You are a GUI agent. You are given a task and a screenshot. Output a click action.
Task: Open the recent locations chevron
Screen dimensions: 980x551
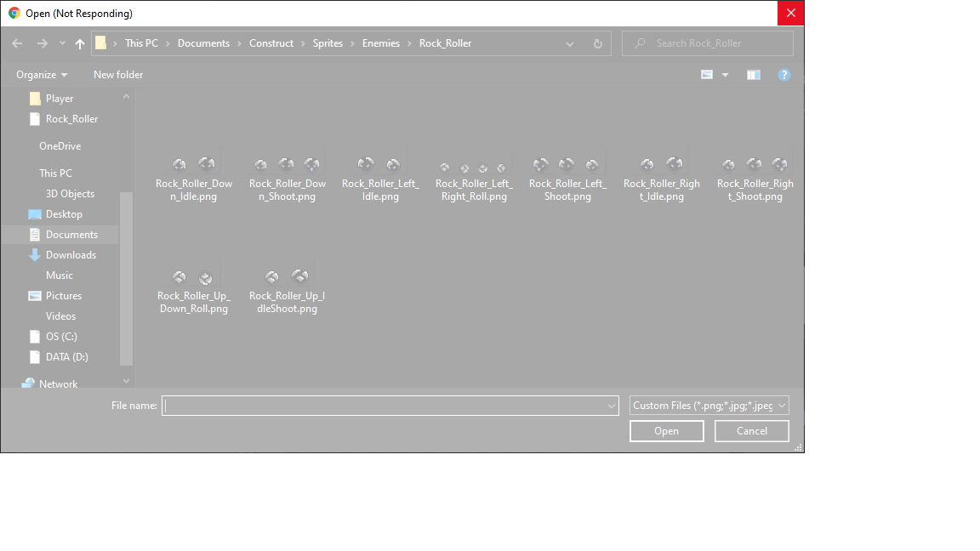tap(62, 43)
